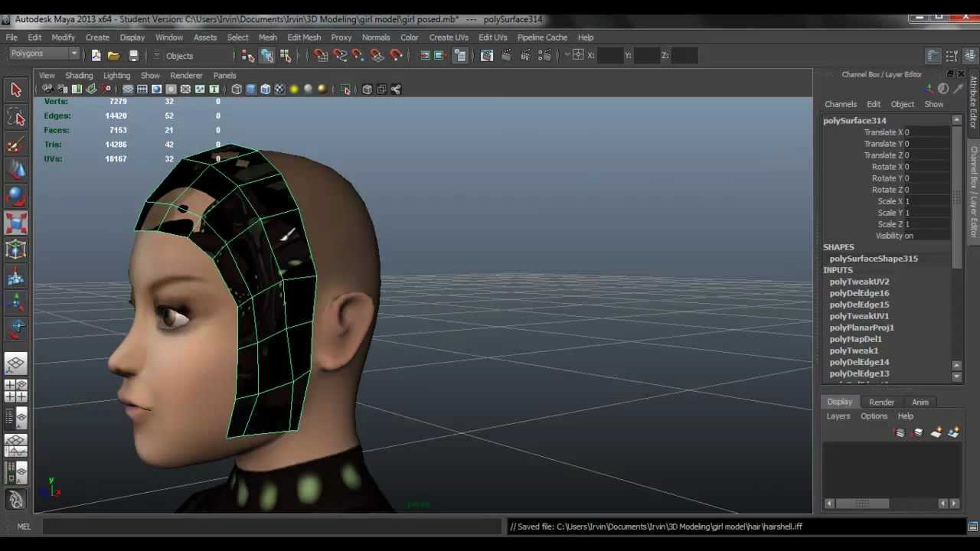This screenshot has width=980, height=551.
Task: Open the viewport Renderer menu
Action: pos(186,76)
